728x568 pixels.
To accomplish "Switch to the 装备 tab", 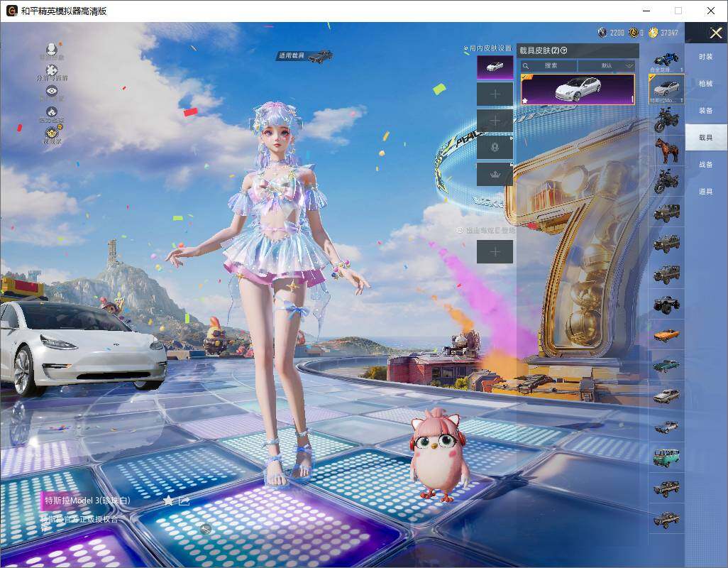I will (706, 111).
